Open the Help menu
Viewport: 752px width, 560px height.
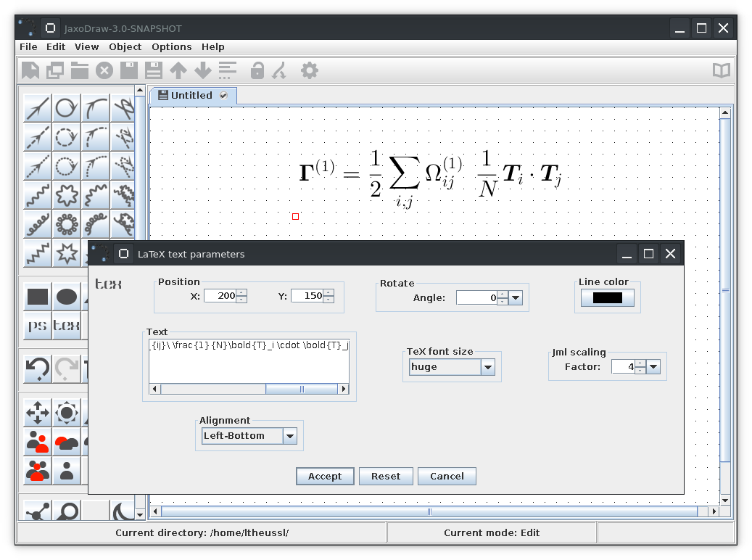(212, 46)
